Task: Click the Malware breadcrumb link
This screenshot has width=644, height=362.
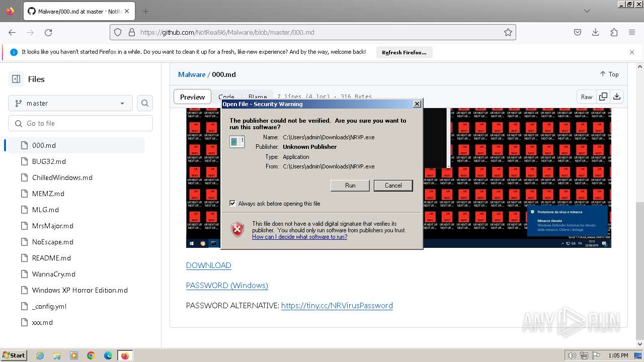Action: [192, 74]
